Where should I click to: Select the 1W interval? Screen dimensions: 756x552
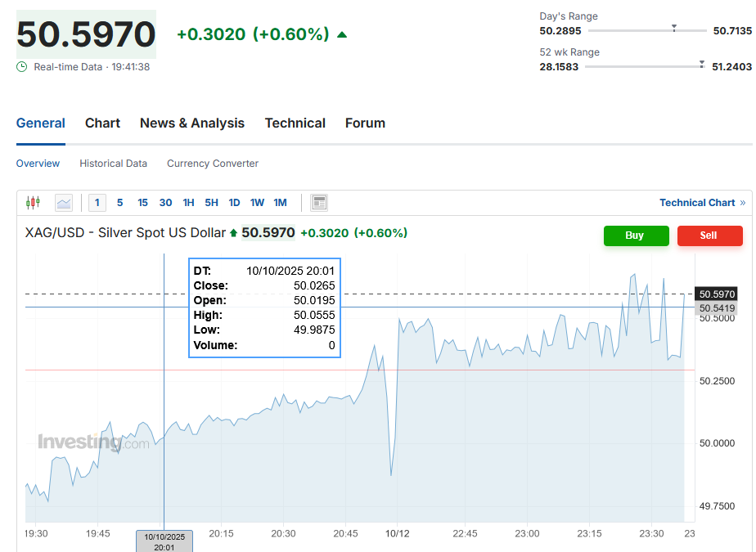coord(257,203)
